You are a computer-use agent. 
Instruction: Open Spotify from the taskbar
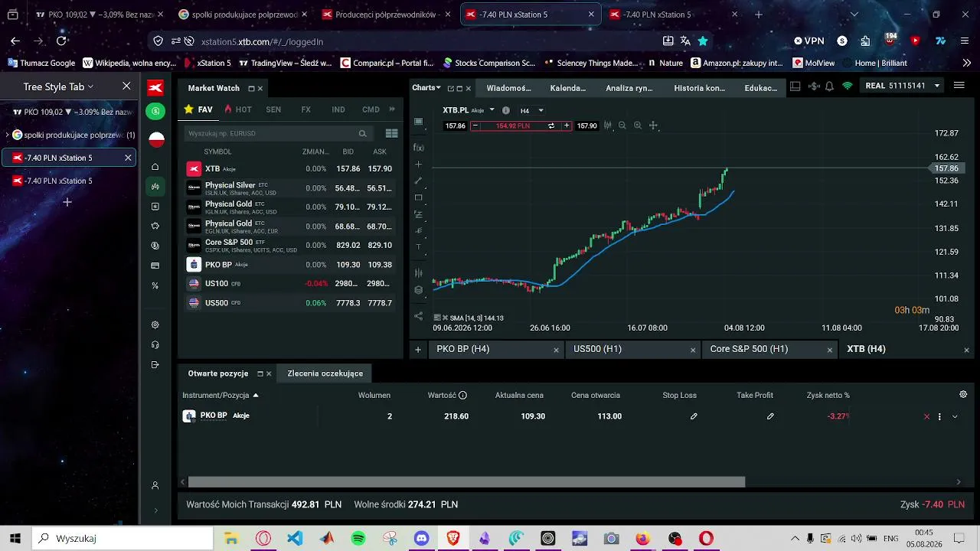[x=358, y=539]
